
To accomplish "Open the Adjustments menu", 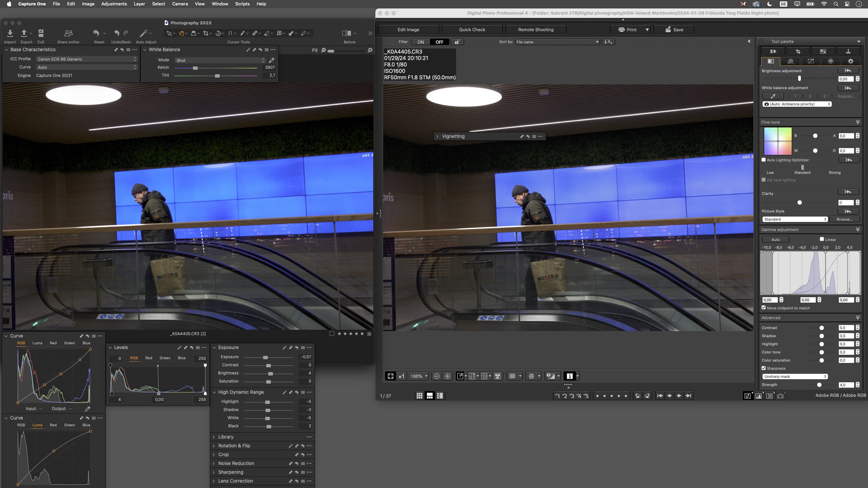I will pos(114,4).
